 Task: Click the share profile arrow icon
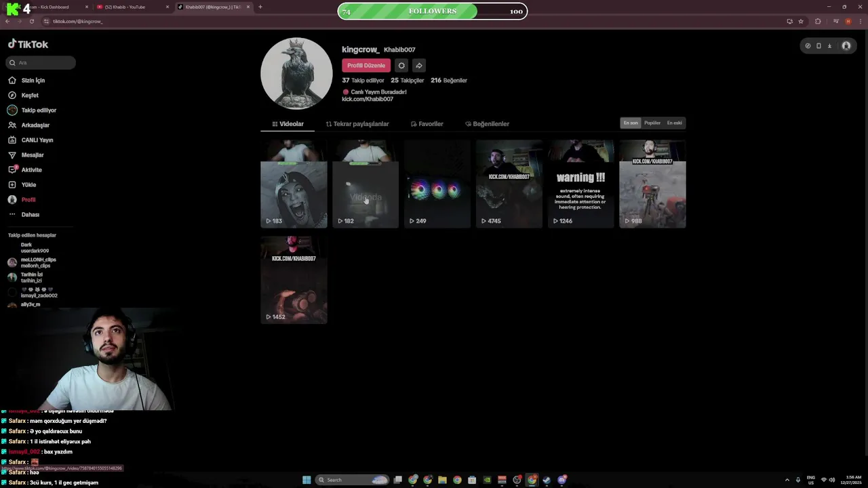coord(419,66)
